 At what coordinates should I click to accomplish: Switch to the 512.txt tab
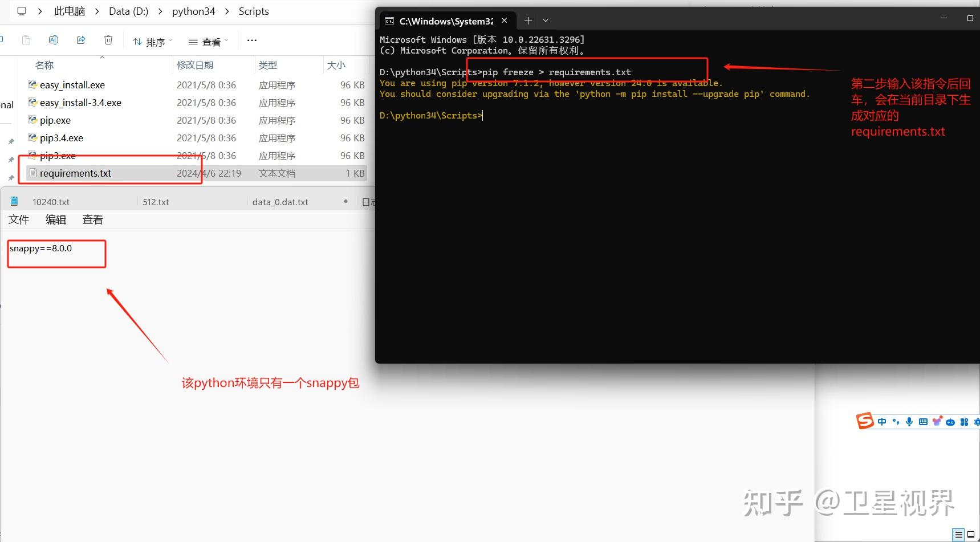(x=156, y=201)
